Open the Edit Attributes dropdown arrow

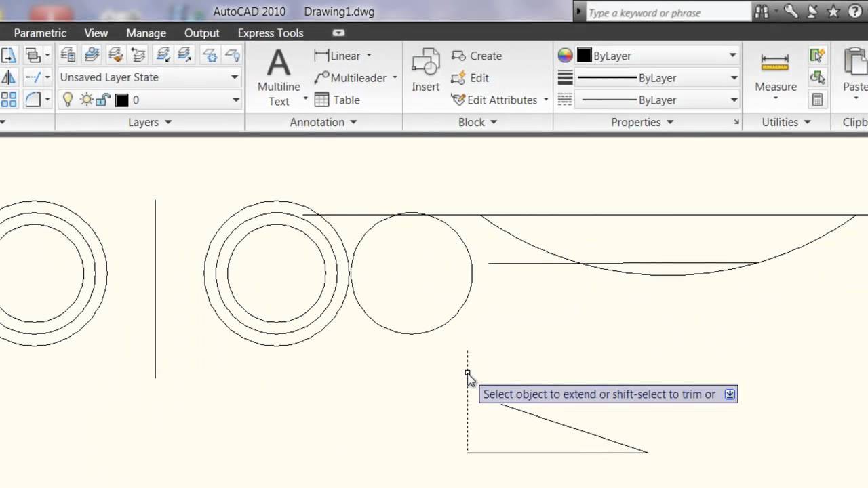coord(546,100)
